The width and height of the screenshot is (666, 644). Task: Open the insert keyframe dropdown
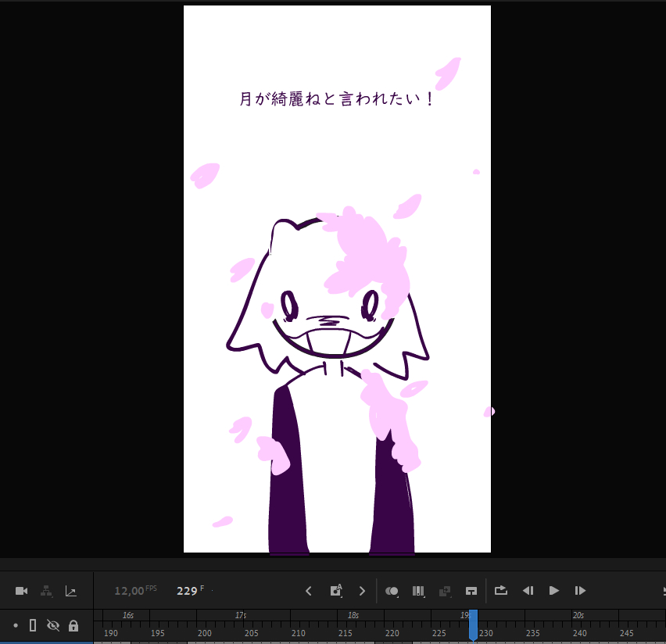pos(336,591)
